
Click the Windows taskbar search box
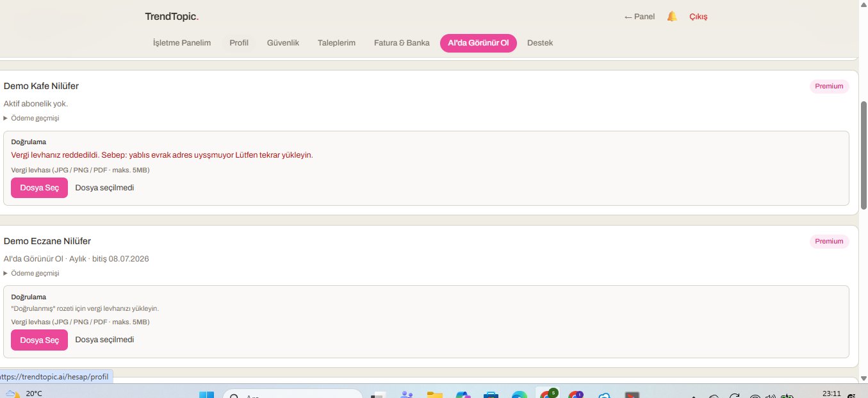[291, 394]
